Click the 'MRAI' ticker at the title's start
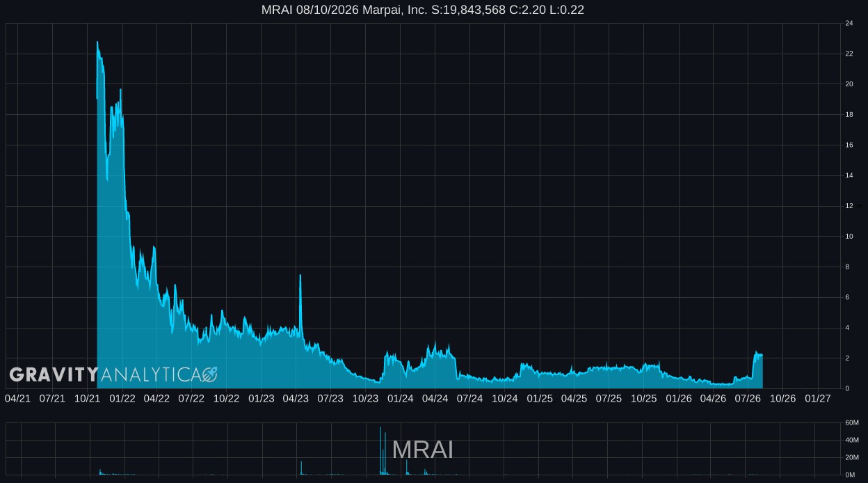868x483 pixels. (277, 10)
